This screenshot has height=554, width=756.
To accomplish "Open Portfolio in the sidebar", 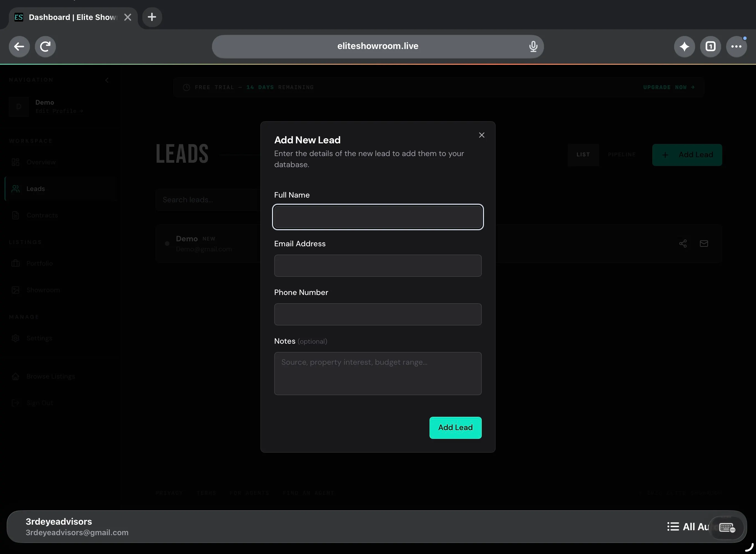I will [60, 264].
